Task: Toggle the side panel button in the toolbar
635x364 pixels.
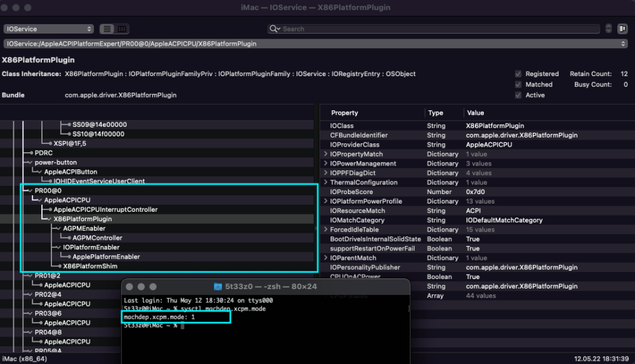Action: click(x=622, y=29)
